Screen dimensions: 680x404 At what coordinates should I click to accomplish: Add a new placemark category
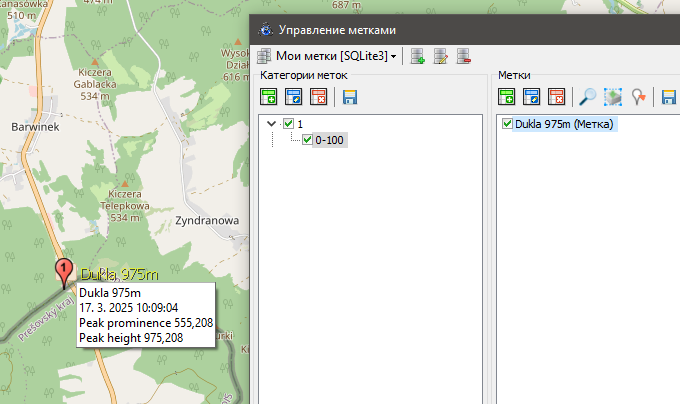pos(268,97)
